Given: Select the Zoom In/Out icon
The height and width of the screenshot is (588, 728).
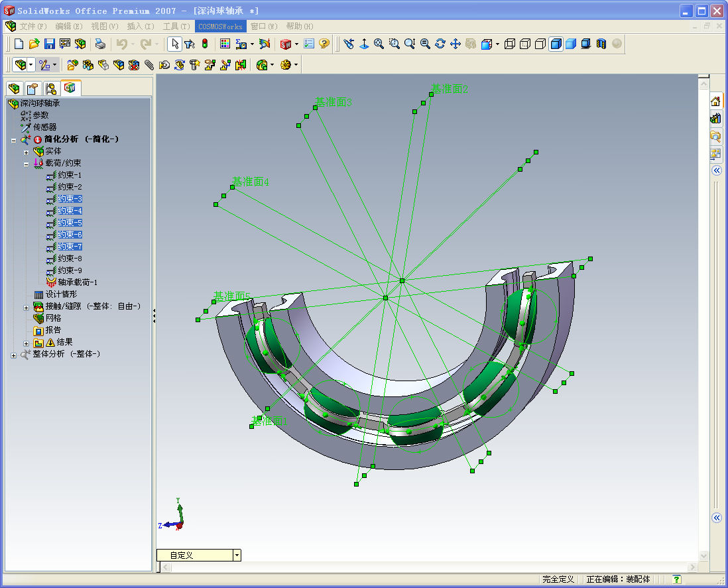Looking at the screenshot, I should (x=410, y=44).
